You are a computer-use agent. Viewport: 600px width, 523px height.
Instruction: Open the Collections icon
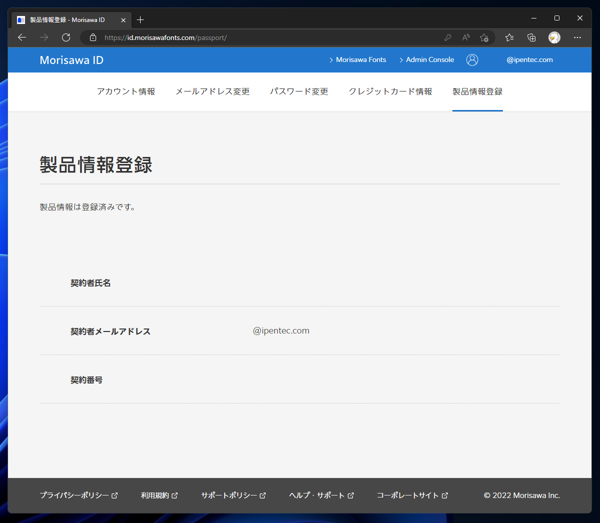point(532,37)
